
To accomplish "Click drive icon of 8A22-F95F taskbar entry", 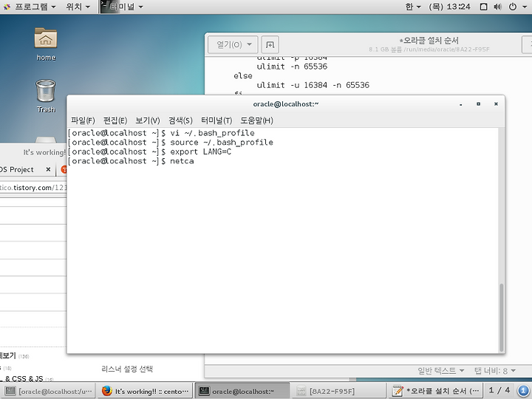I will tap(301, 391).
